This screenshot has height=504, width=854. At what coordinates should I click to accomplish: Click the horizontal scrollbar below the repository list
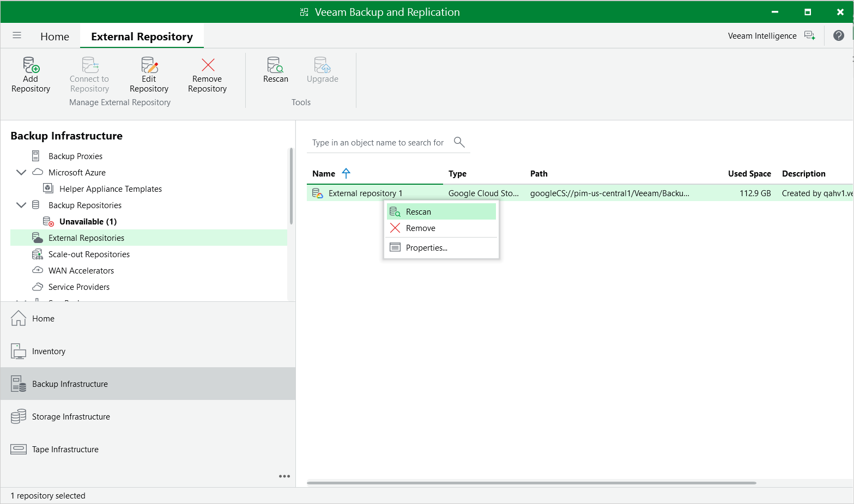pyautogui.click(x=531, y=483)
